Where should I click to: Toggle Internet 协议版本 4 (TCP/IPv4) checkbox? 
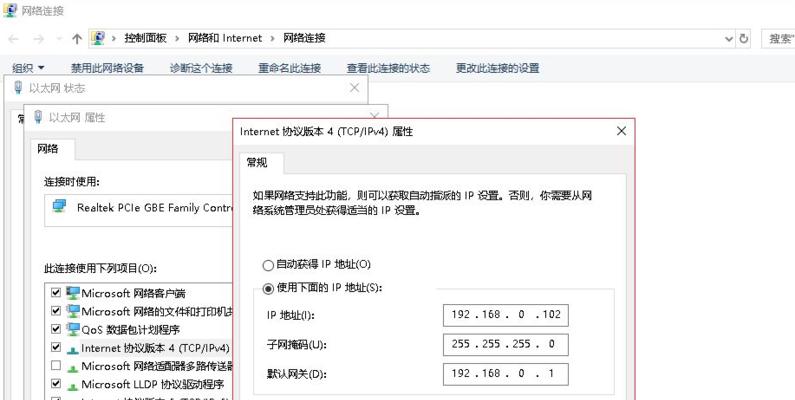56,347
